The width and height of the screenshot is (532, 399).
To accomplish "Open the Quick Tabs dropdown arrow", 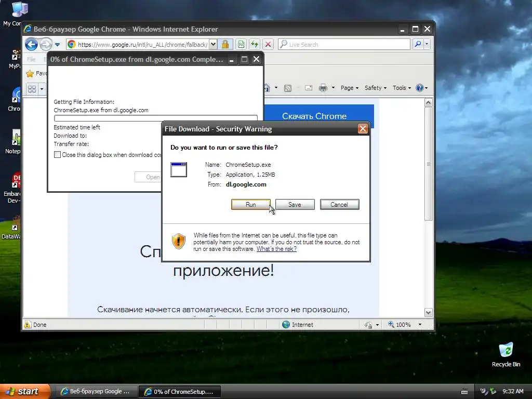I will [42, 89].
